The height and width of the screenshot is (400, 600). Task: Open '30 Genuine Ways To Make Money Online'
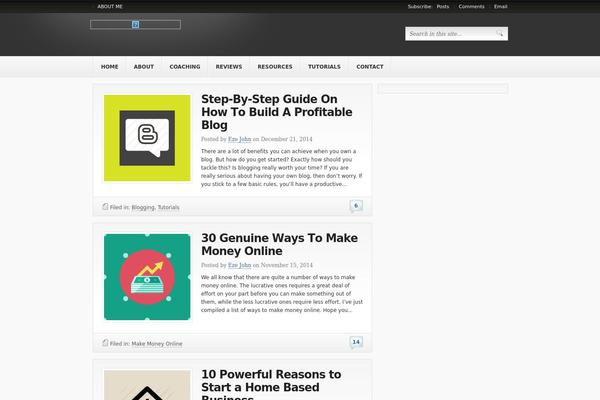(279, 244)
